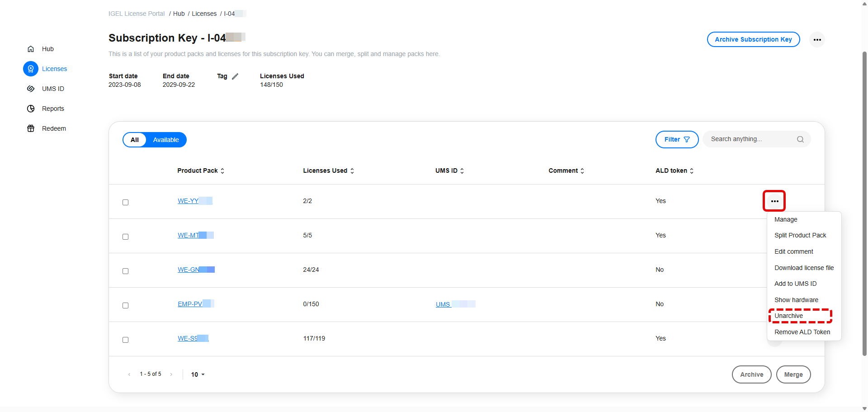
Task: Click the Archive Subscription Key button
Action: [753, 39]
